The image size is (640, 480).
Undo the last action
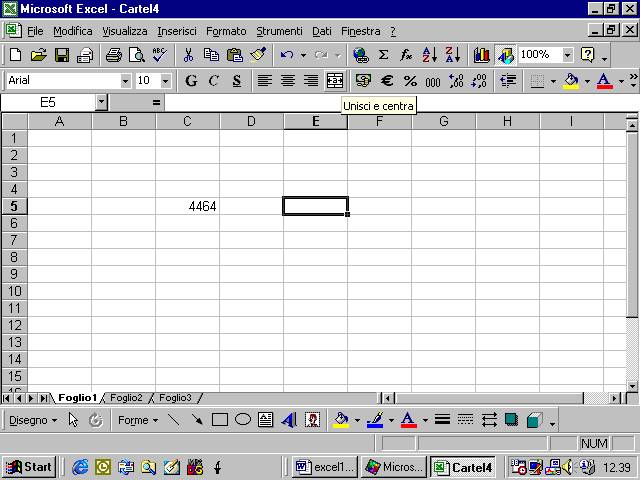[x=287, y=55]
